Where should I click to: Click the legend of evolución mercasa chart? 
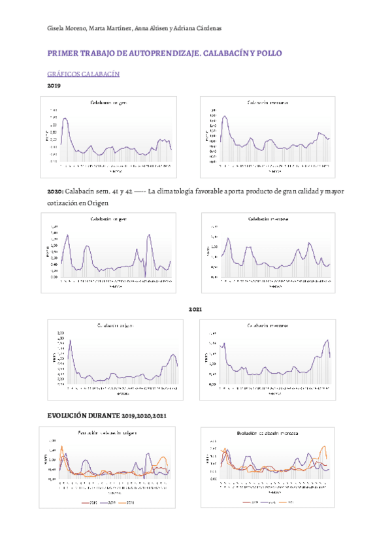[270, 502]
